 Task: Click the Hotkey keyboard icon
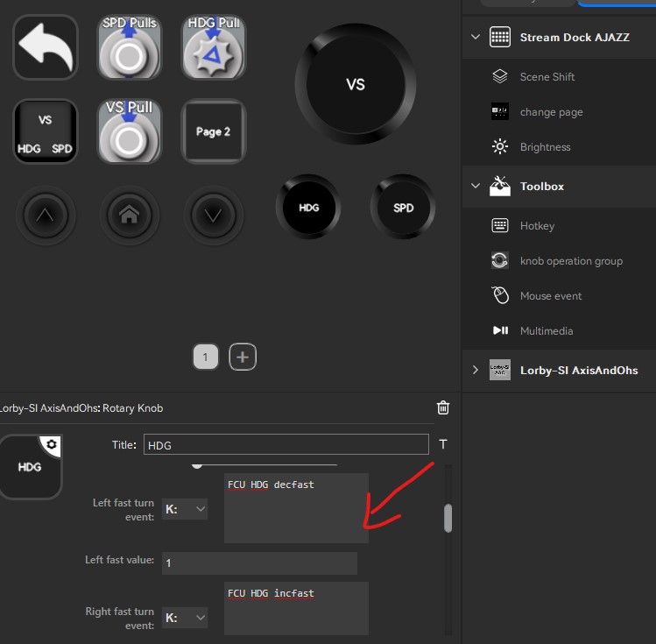pos(499,225)
